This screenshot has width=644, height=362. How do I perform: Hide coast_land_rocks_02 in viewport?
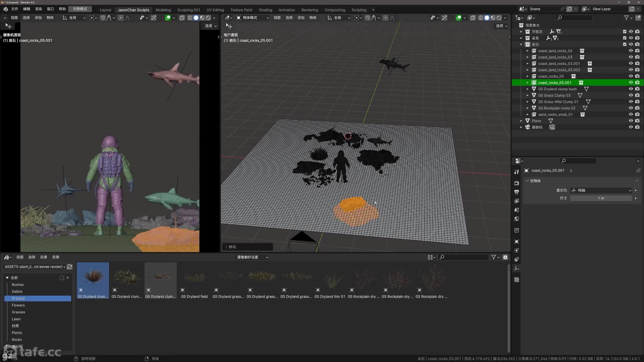[x=631, y=51]
